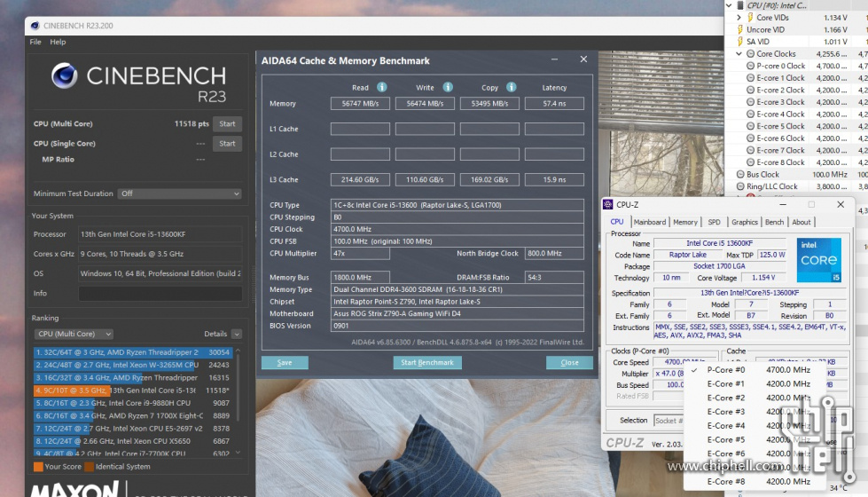This screenshot has height=497, width=868.
Task: Click the Write info icon in AIDA64
Action: pos(448,87)
